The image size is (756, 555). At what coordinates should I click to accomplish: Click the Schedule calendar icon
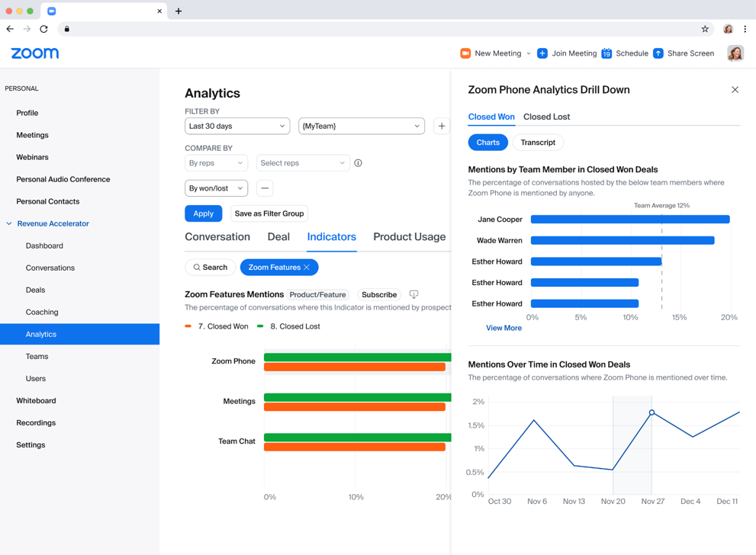tap(606, 53)
